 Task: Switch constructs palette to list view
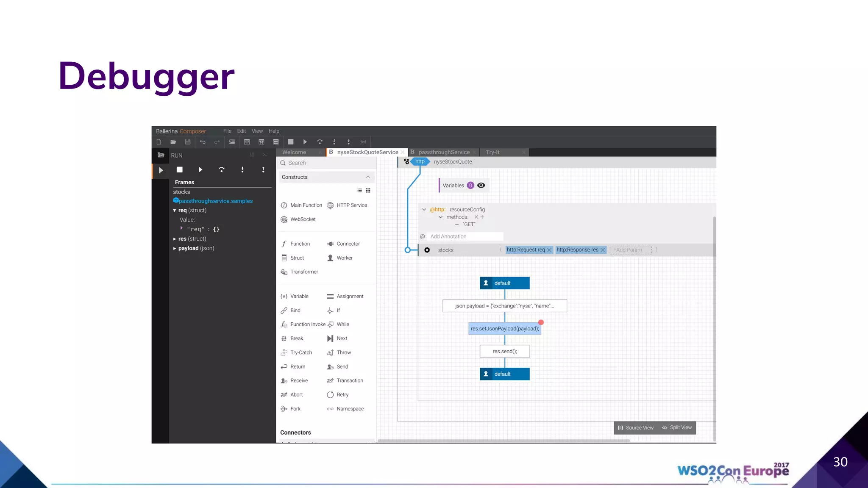point(359,191)
